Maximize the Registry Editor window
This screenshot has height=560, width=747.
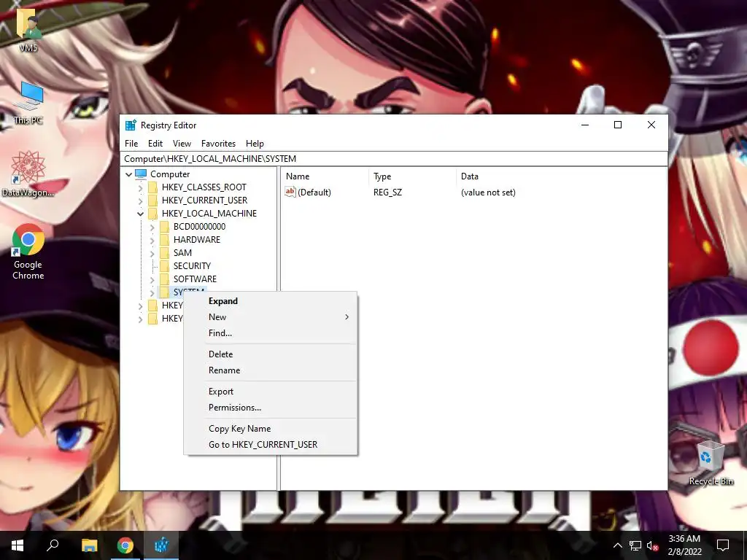tap(618, 125)
